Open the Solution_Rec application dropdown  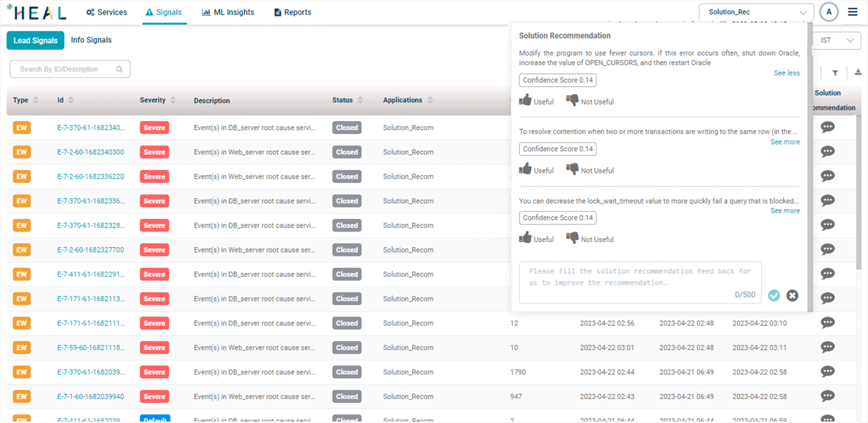click(756, 12)
